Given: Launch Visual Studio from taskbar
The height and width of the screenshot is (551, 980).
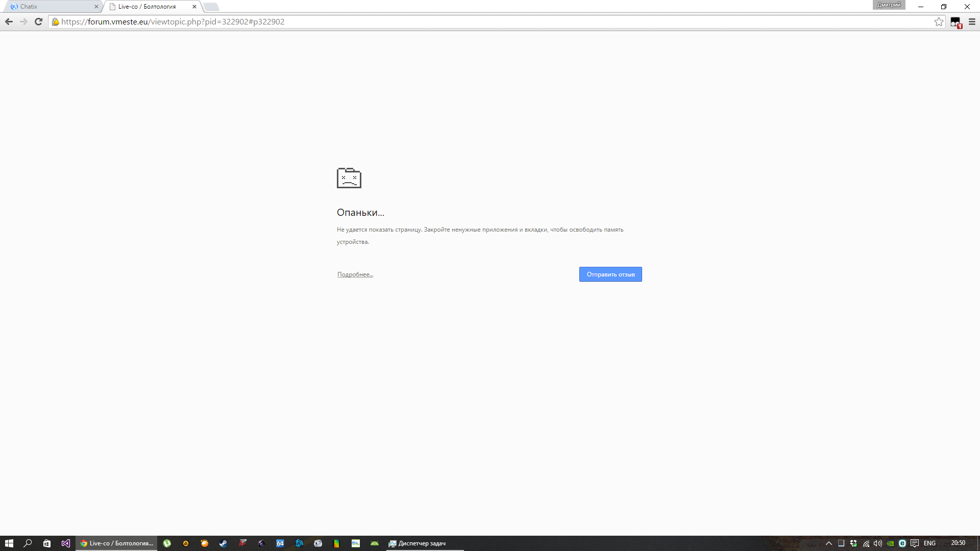Looking at the screenshot, I should pyautogui.click(x=66, y=543).
